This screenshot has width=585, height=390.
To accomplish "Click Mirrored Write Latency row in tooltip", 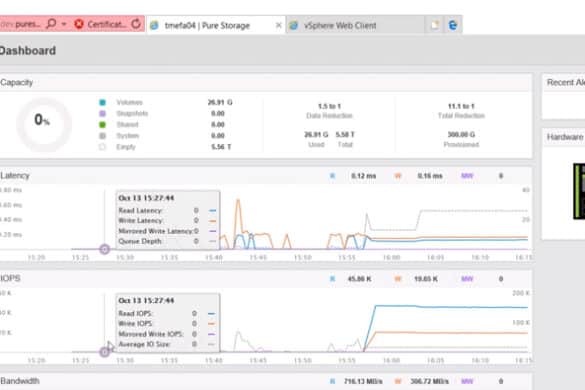I will point(167,231).
